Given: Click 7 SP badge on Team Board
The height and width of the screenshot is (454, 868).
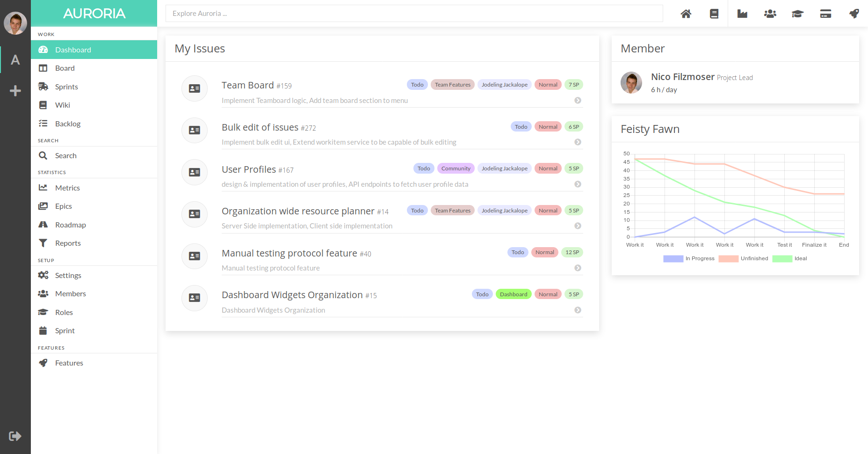Looking at the screenshot, I should tap(573, 85).
